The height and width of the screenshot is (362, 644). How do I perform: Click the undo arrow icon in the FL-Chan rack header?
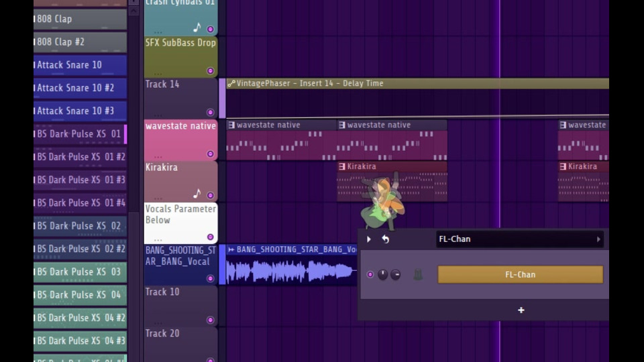pos(385,239)
